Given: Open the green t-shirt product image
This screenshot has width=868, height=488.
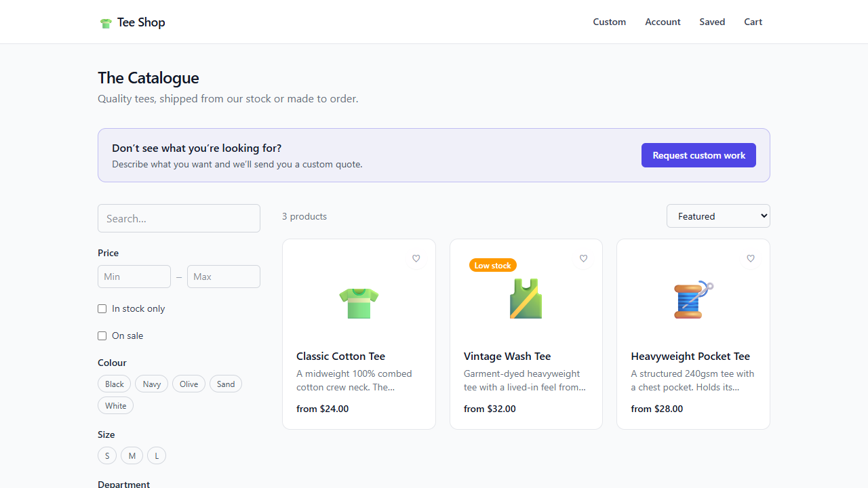Looking at the screenshot, I should tap(359, 299).
